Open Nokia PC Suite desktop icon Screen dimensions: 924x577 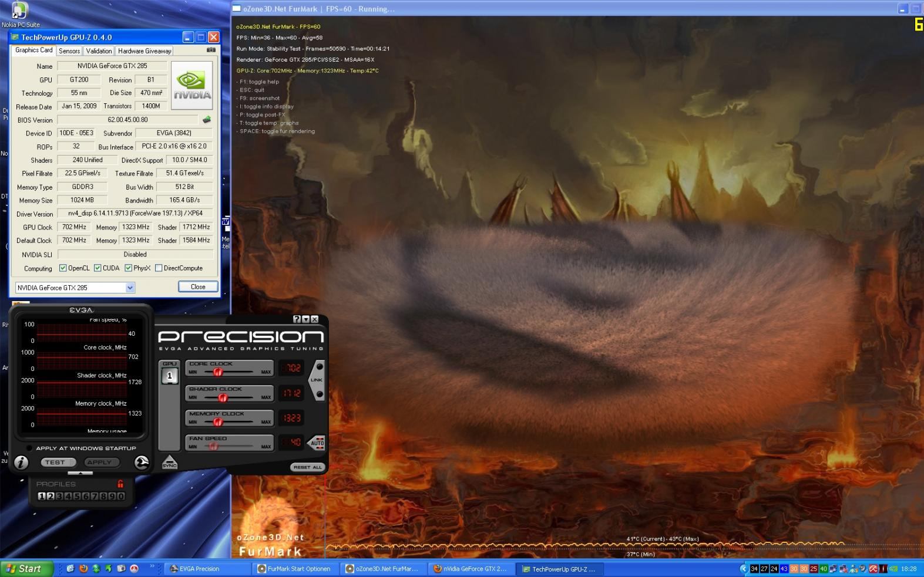coord(19,14)
